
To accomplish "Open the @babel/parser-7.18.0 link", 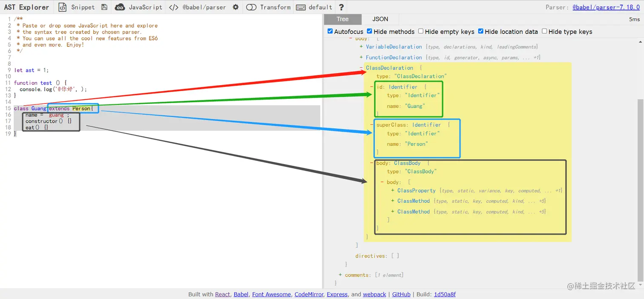I will tap(606, 7).
